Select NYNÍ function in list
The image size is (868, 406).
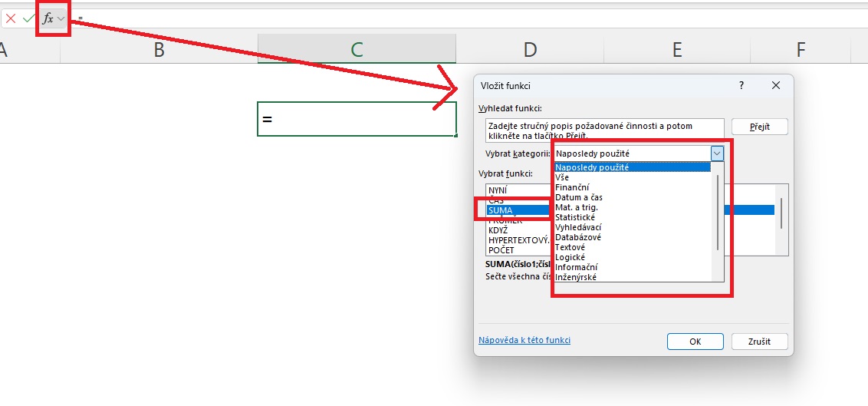498,190
